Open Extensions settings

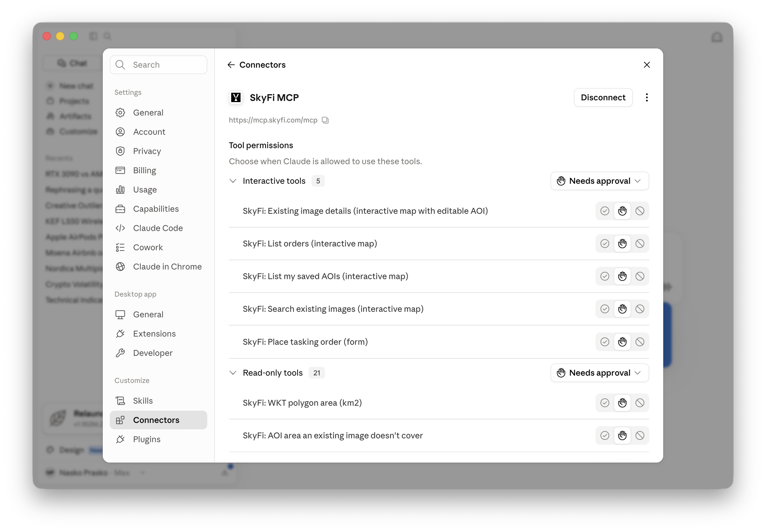click(159, 334)
